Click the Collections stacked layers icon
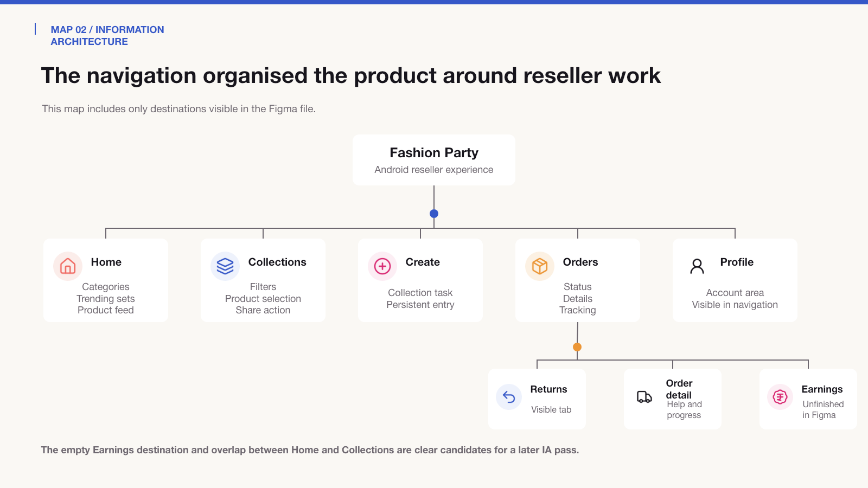This screenshot has width=868, height=488. [x=225, y=266]
